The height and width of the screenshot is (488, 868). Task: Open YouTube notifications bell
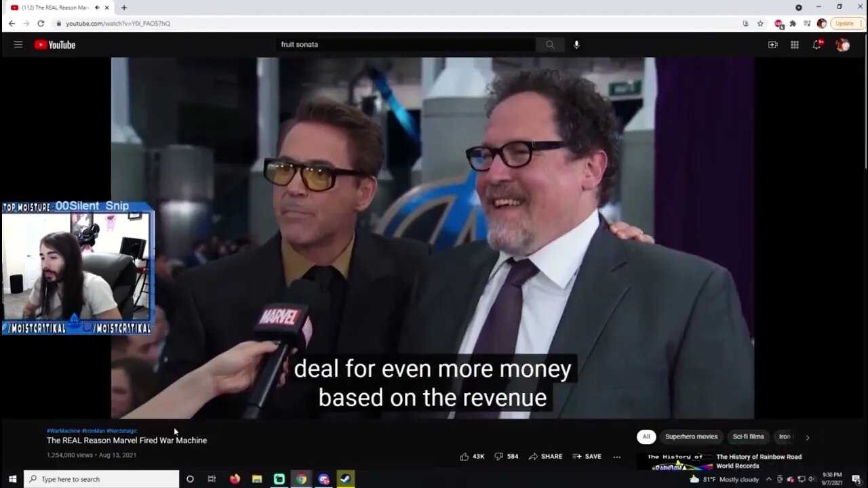pyautogui.click(x=818, y=45)
